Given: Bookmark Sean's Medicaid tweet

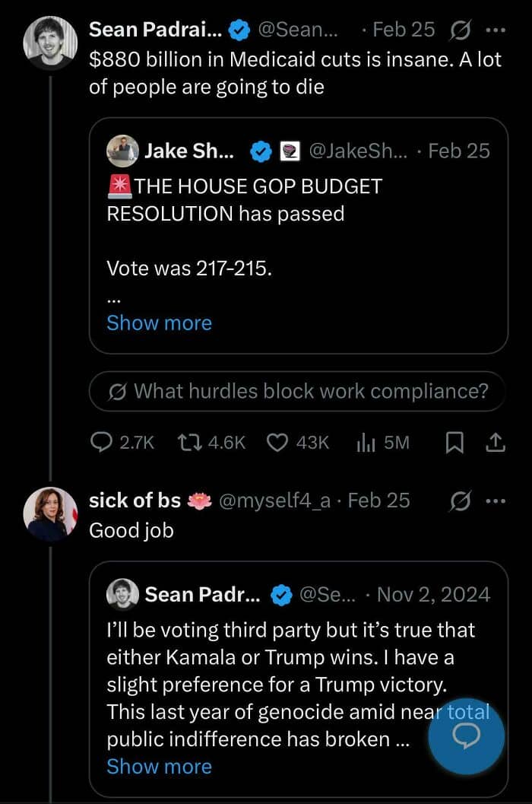Looking at the screenshot, I should 454,442.
